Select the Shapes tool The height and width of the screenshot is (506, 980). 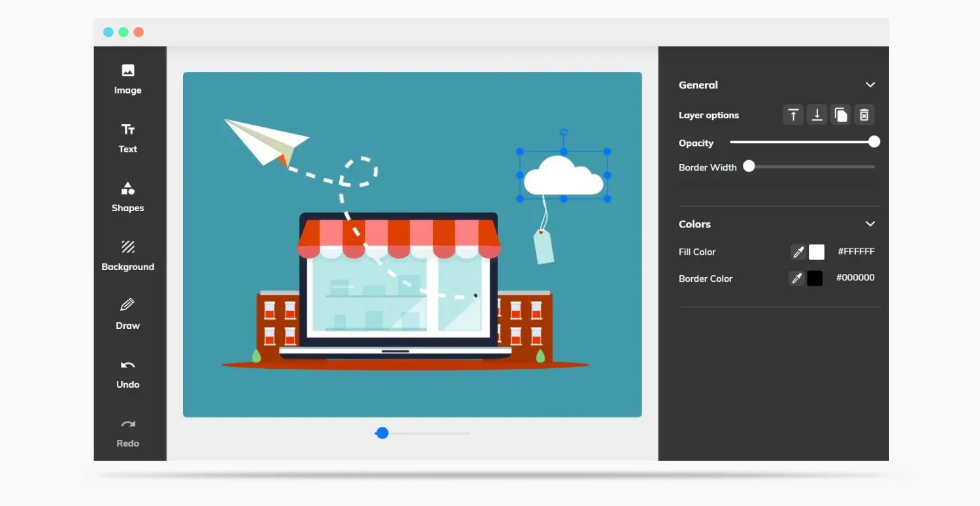pyautogui.click(x=127, y=196)
